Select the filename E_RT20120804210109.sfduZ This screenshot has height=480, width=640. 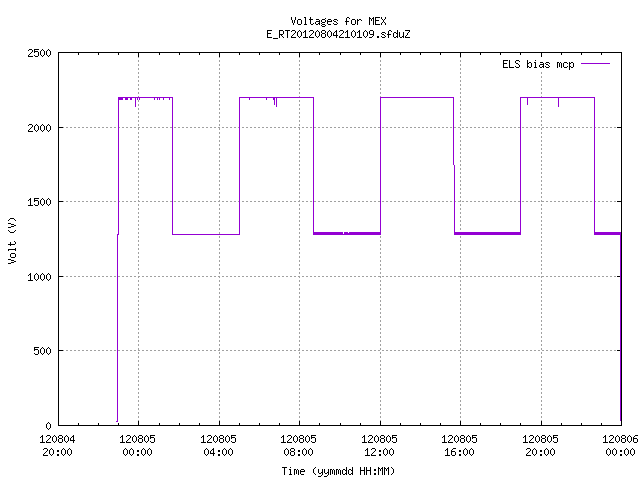(x=338, y=34)
